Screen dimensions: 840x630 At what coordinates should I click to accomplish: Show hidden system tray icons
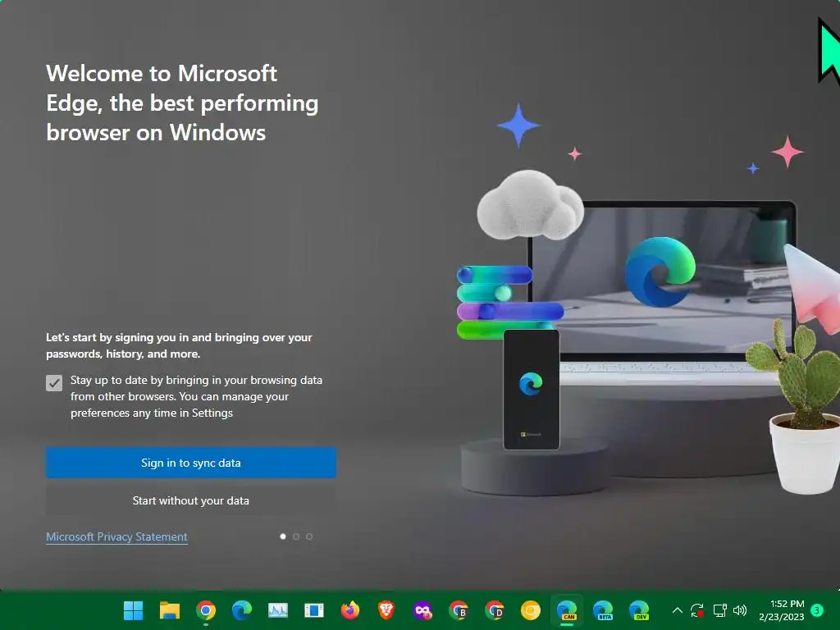click(x=677, y=610)
